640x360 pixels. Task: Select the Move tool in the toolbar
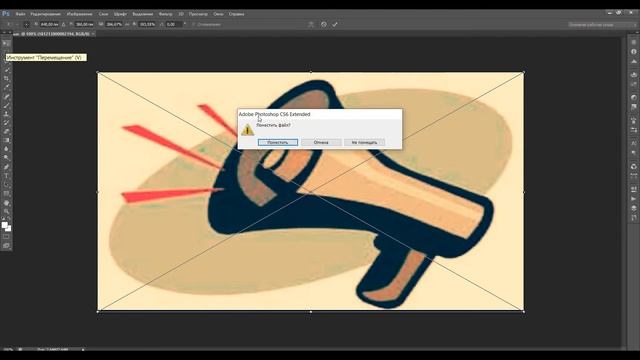pos(7,43)
